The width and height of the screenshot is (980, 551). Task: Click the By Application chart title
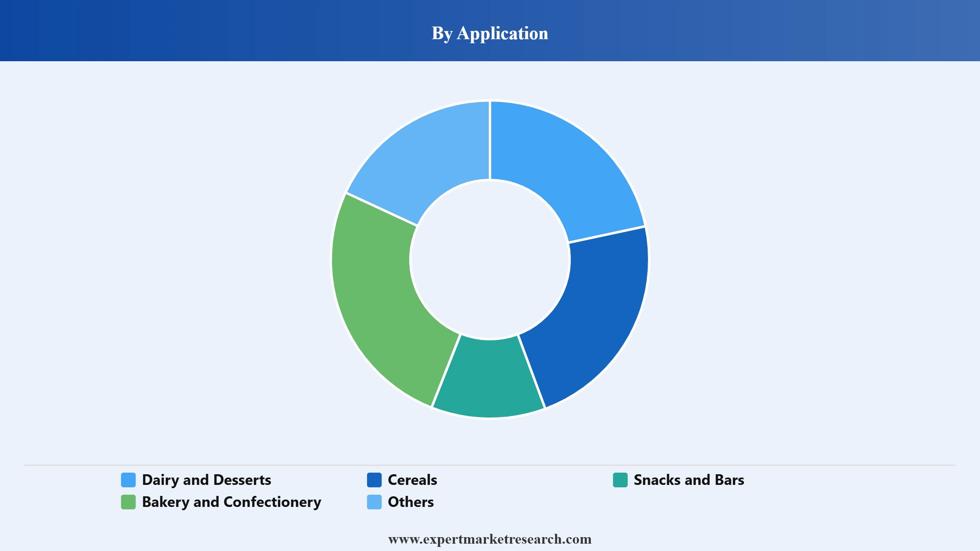tap(490, 33)
